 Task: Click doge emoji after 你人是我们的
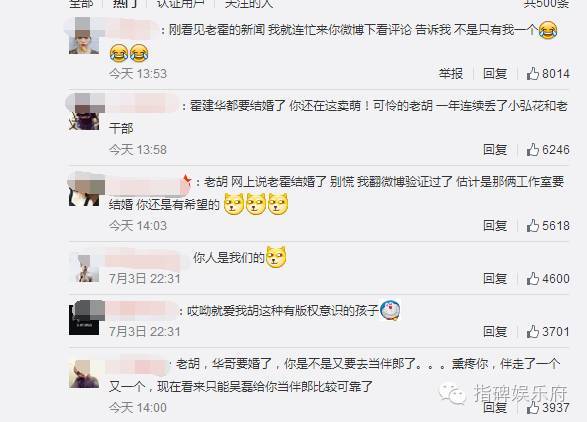click(276, 257)
